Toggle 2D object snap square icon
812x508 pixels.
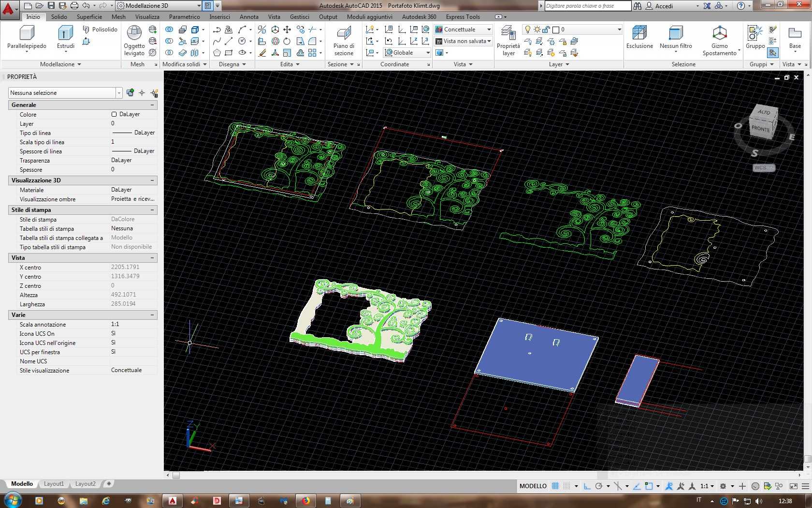click(649, 486)
